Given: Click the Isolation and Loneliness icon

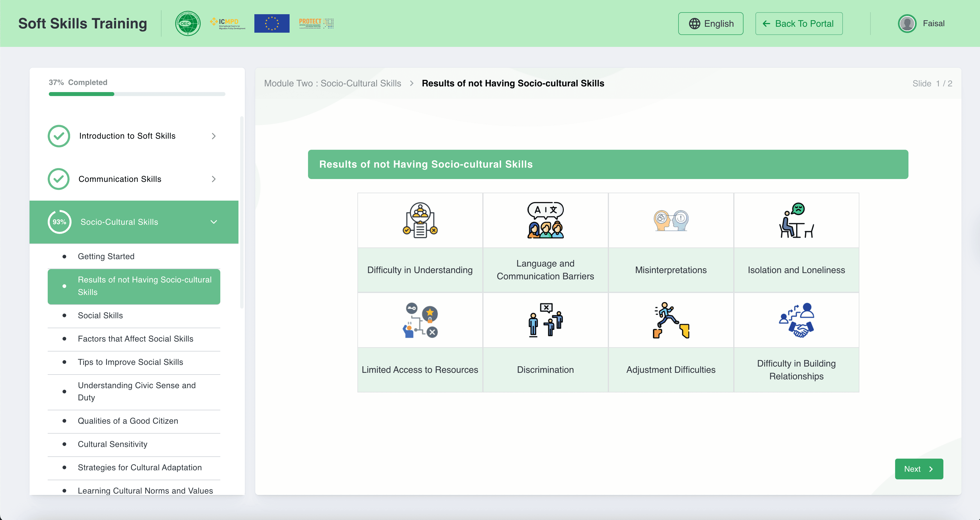Looking at the screenshot, I should [x=796, y=220].
